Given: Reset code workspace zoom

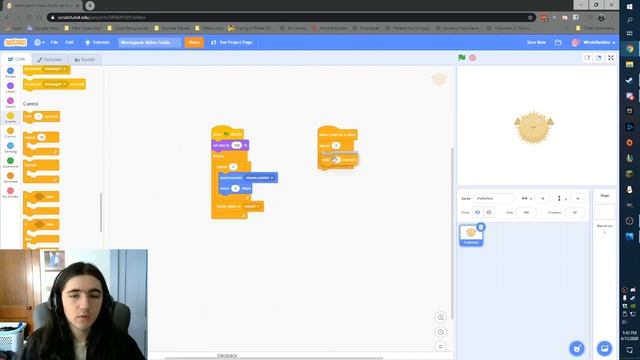Looking at the screenshot, I should pyautogui.click(x=440, y=347).
